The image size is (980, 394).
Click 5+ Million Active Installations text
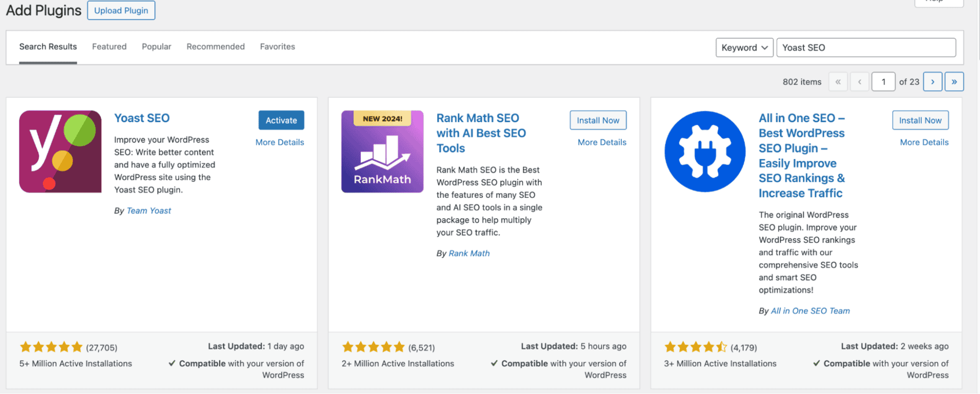[x=76, y=363]
